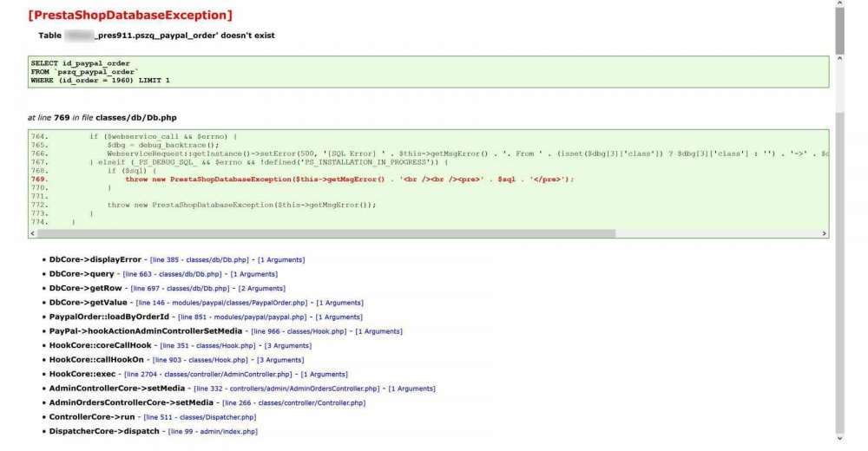Click the SQL line 'SELECT id_paypal_order'

click(80, 63)
